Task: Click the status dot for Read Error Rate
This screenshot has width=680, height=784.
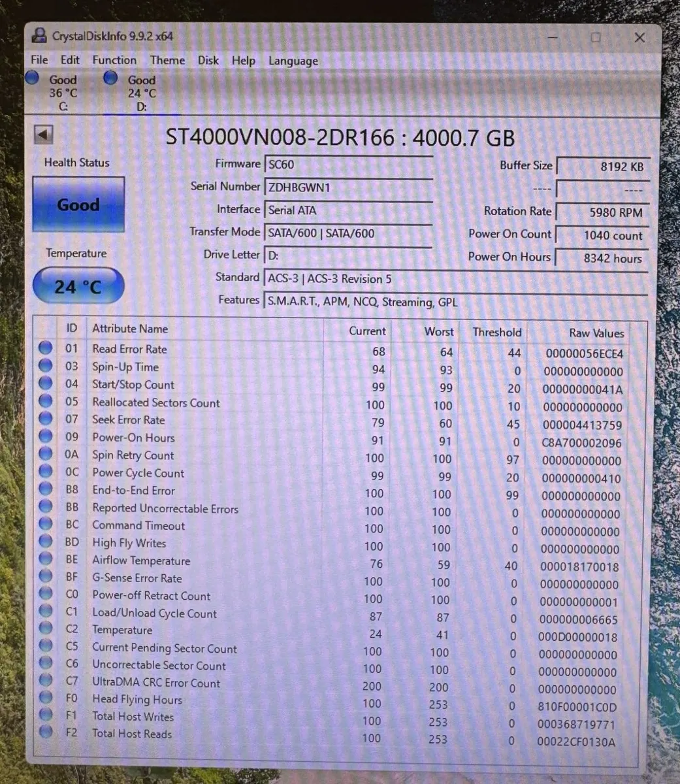Action: coord(45,348)
